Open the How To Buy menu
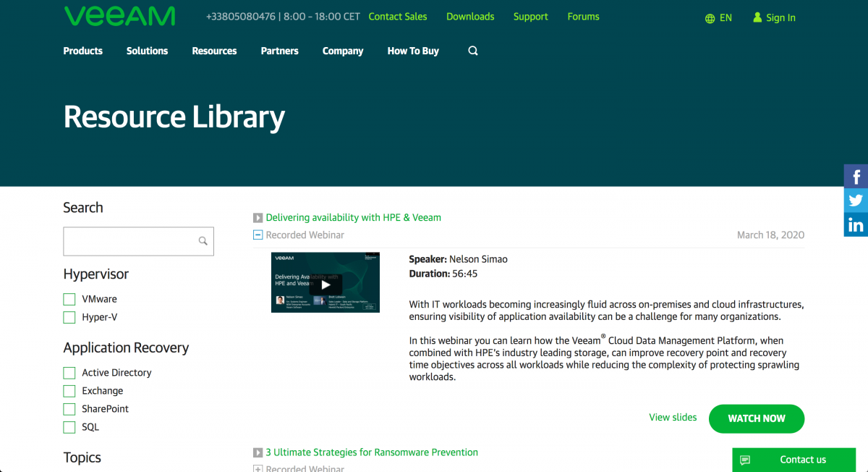868x472 pixels. point(413,51)
